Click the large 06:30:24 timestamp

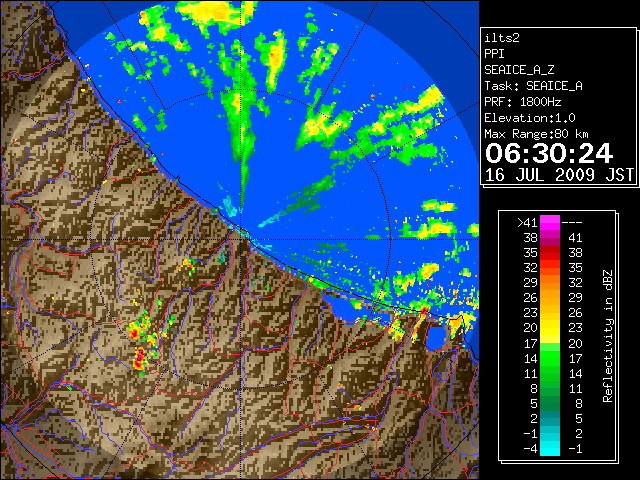549,153
